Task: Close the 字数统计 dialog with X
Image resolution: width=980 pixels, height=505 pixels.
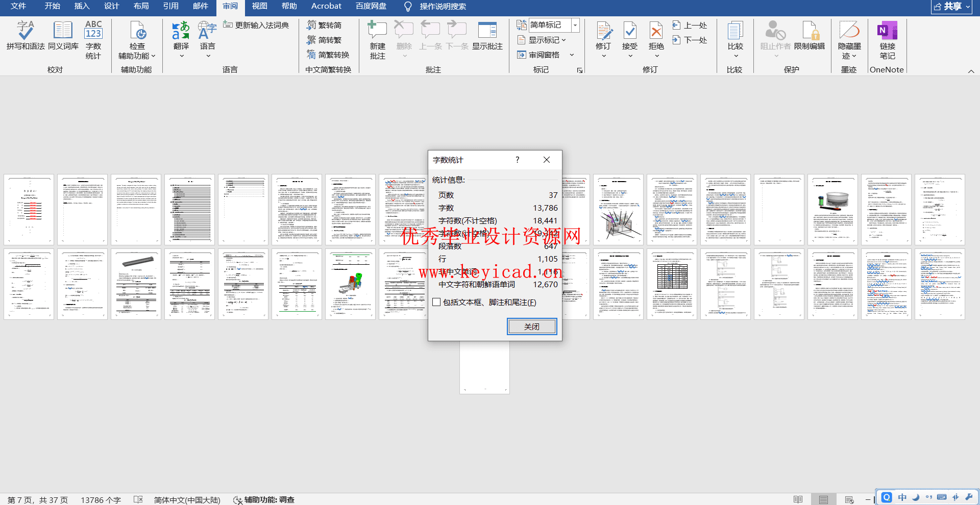Action: point(547,160)
